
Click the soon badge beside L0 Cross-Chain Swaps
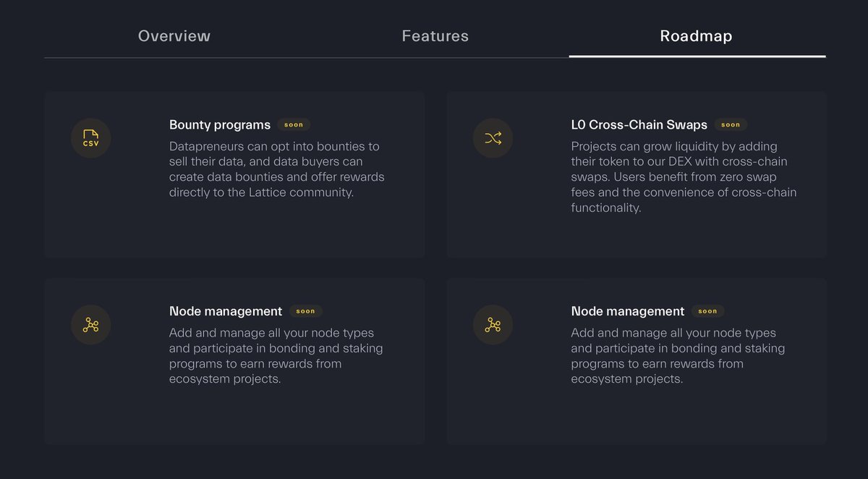pyautogui.click(x=731, y=125)
